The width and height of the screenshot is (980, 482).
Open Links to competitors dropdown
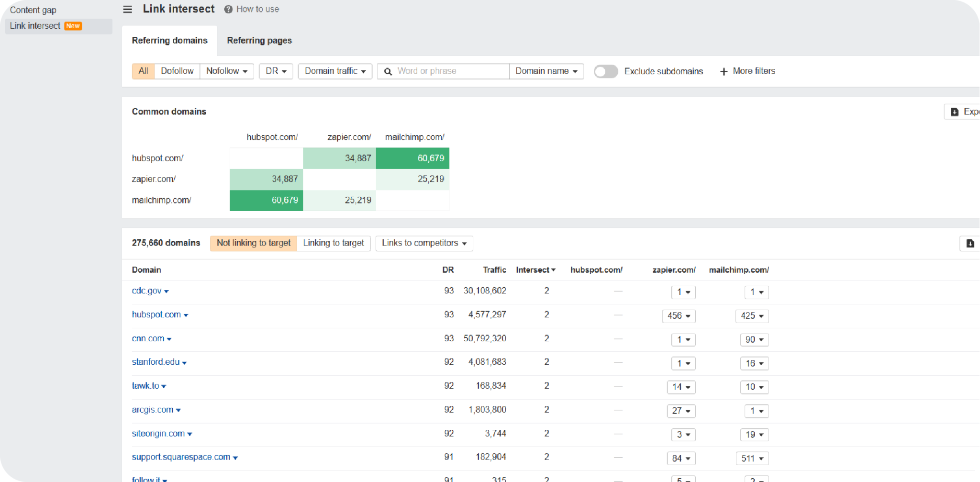pyautogui.click(x=424, y=243)
